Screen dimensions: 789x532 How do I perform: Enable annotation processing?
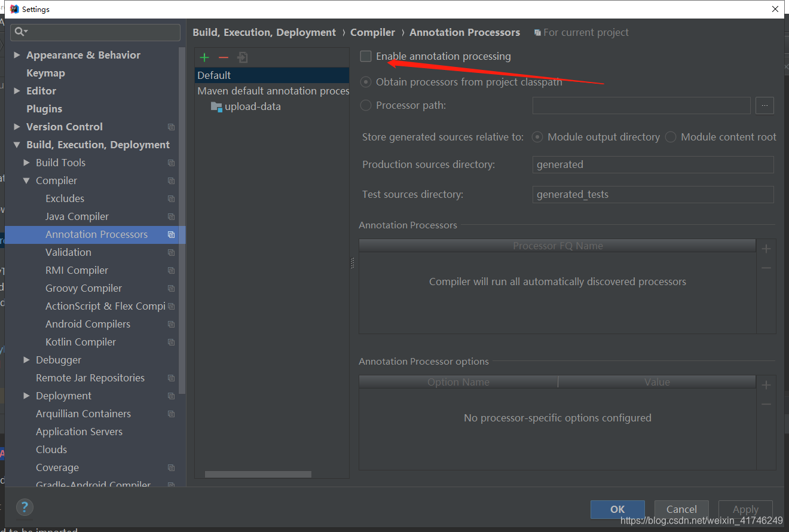point(366,56)
